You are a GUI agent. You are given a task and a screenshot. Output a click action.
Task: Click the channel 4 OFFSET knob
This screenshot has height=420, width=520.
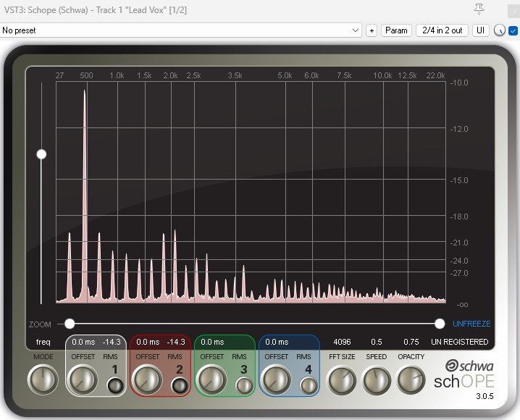tap(276, 379)
